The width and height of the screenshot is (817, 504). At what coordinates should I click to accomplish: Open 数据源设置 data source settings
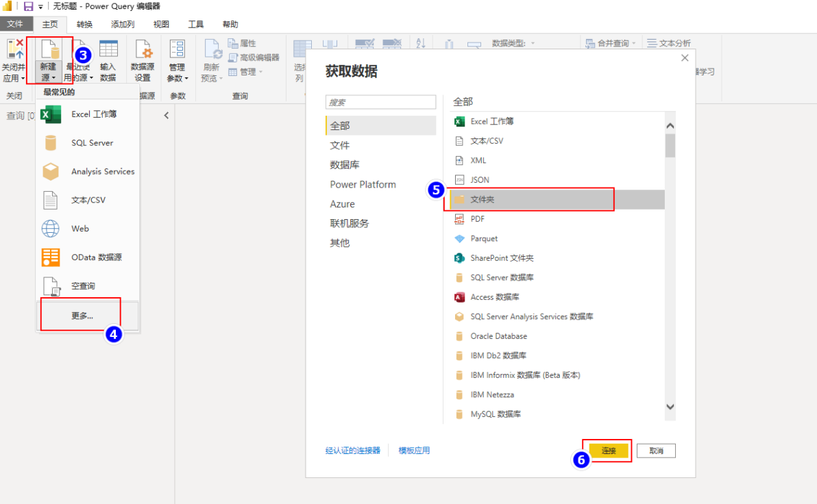coord(143,60)
